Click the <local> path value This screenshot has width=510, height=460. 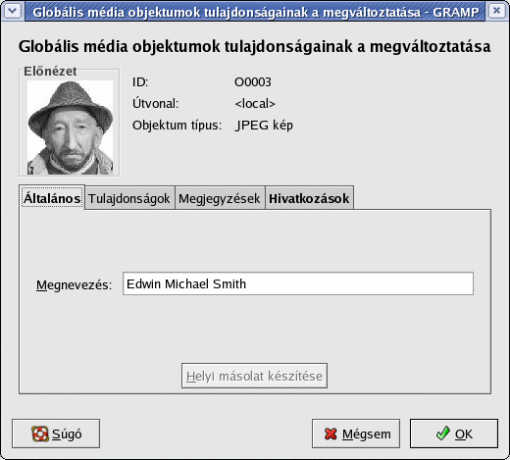pos(255,104)
